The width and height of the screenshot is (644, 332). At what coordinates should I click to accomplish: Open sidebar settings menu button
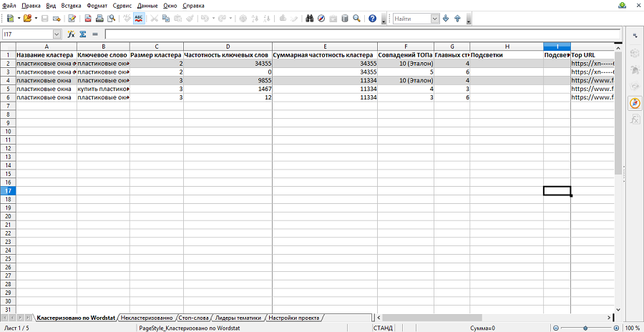tap(635, 36)
